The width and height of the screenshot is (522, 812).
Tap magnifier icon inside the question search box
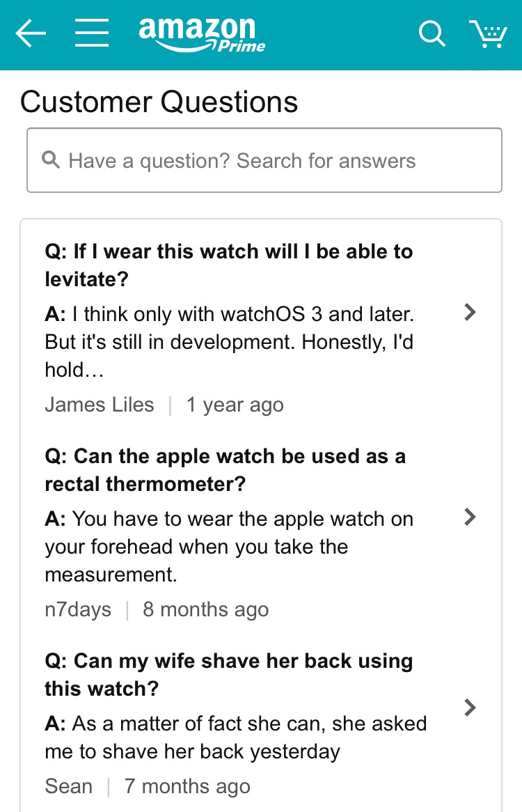tap(51, 159)
